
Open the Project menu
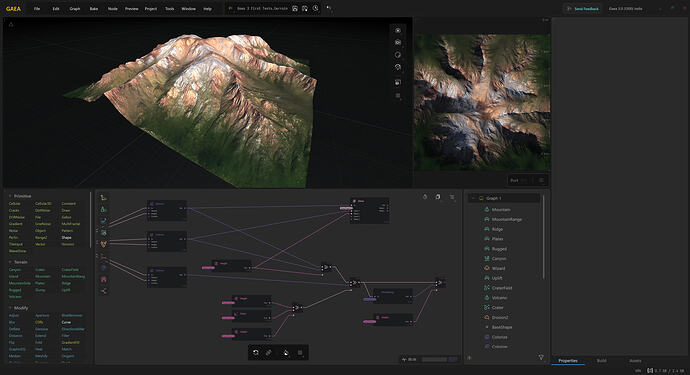pyautogui.click(x=151, y=8)
